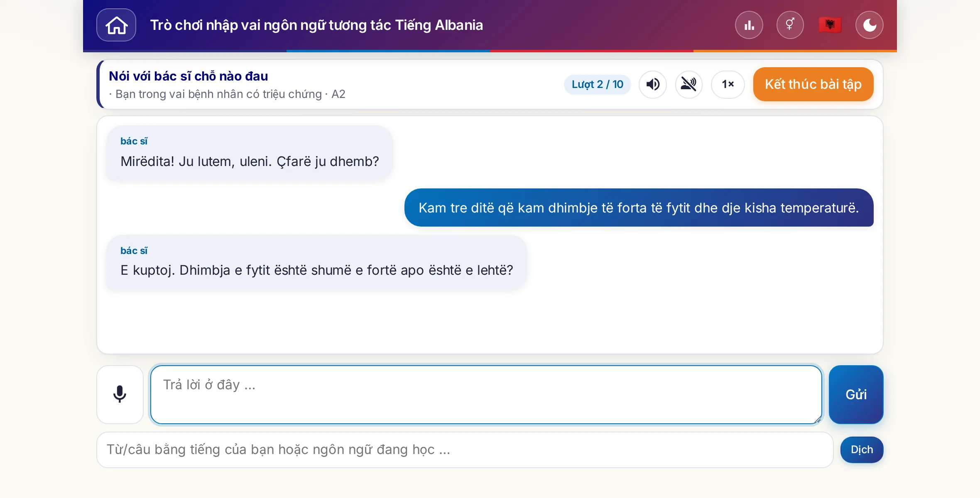The height and width of the screenshot is (498, 980).
Task: Change playback speed 1× button
Action: [x=728, y=84]
